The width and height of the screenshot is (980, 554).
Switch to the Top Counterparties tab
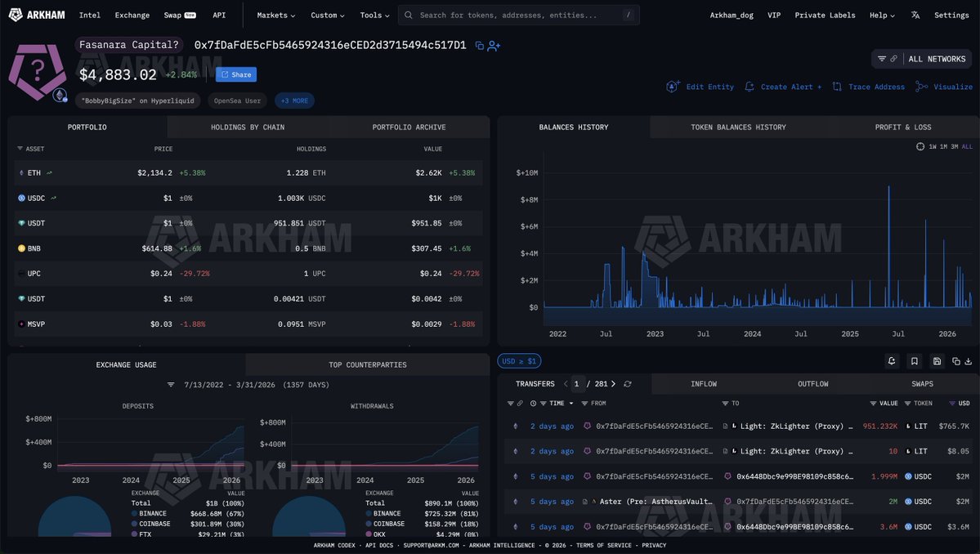(x=368, y=364)
